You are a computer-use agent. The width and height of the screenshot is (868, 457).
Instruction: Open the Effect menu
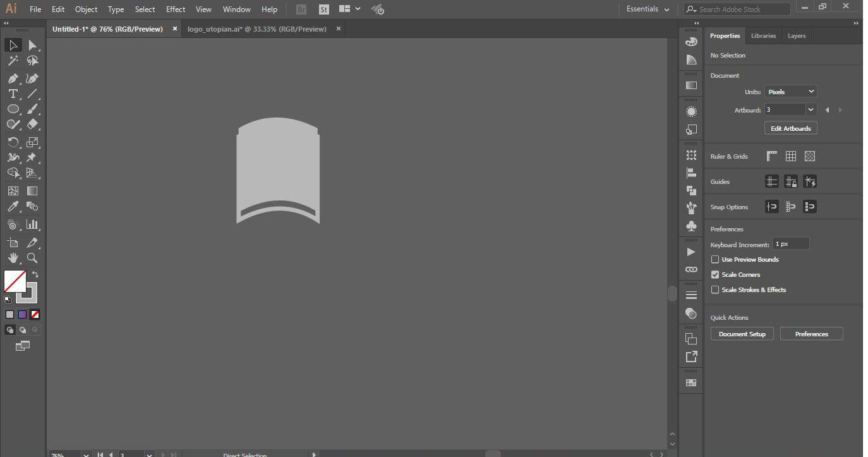176,9
